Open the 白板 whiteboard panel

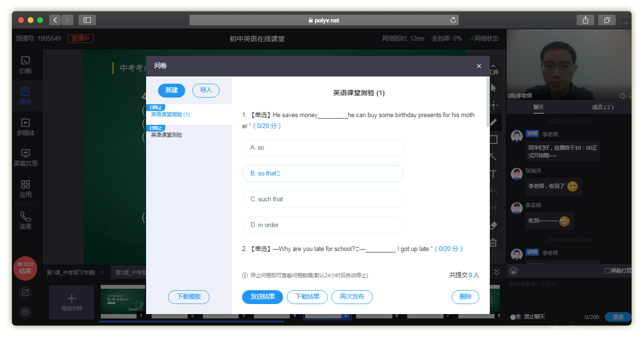(26, 65)
